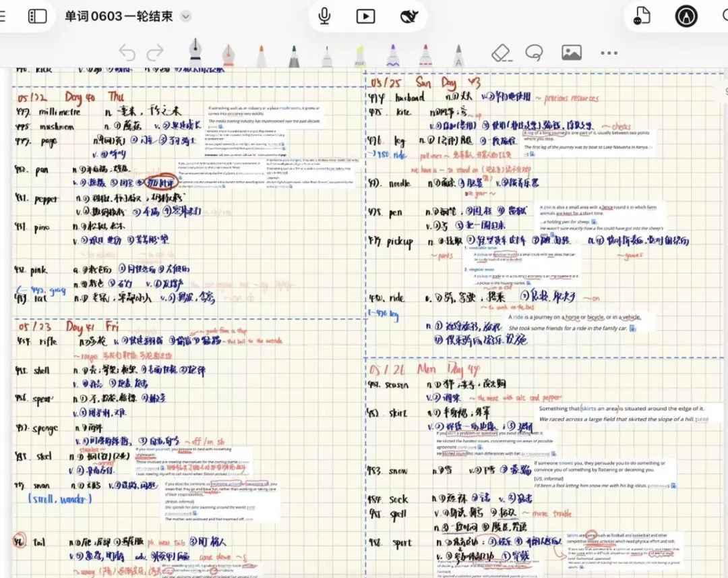Open the note title dropdown chevron
This screenshot has height=578, width=728.
pos(185,16)
